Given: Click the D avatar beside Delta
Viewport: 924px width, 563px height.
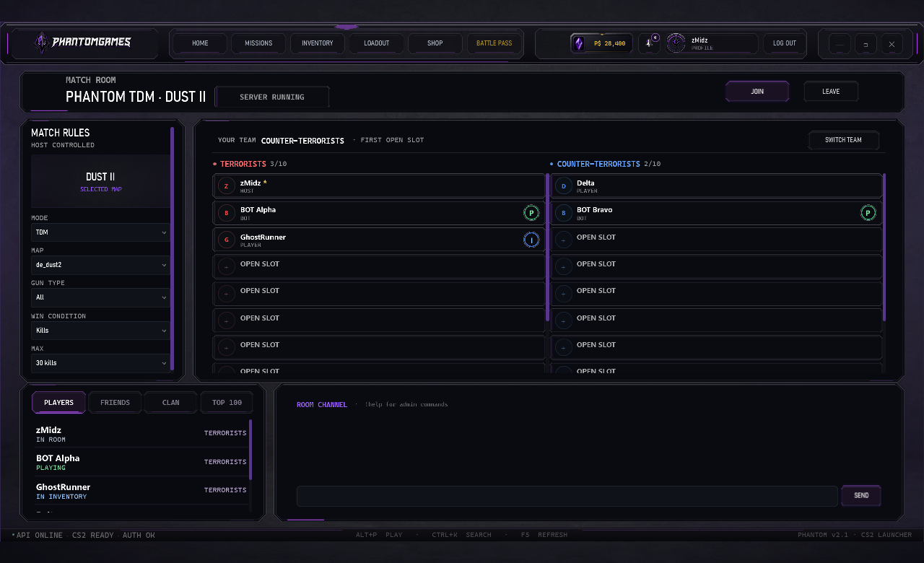Looking at the screenshot, I should click(563, 186).
